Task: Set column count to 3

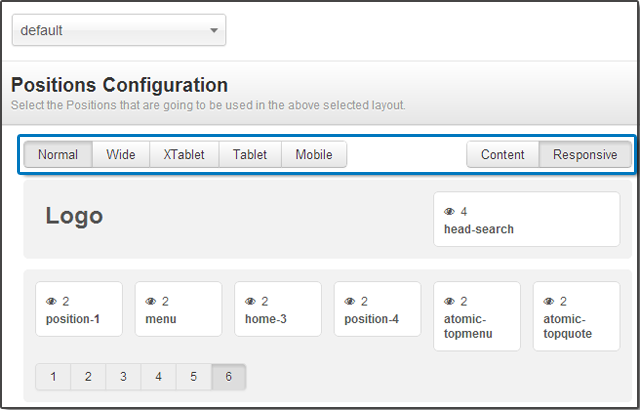Action: 123,377
